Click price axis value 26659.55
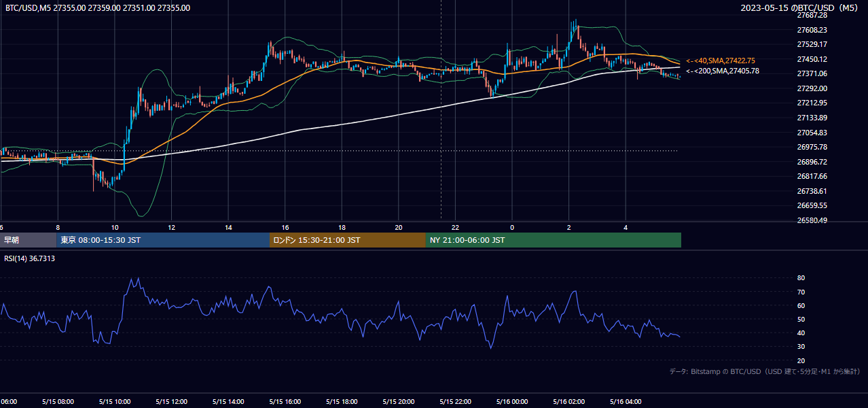868x408 pixels. pyautogui.click(x=812, y=205)
